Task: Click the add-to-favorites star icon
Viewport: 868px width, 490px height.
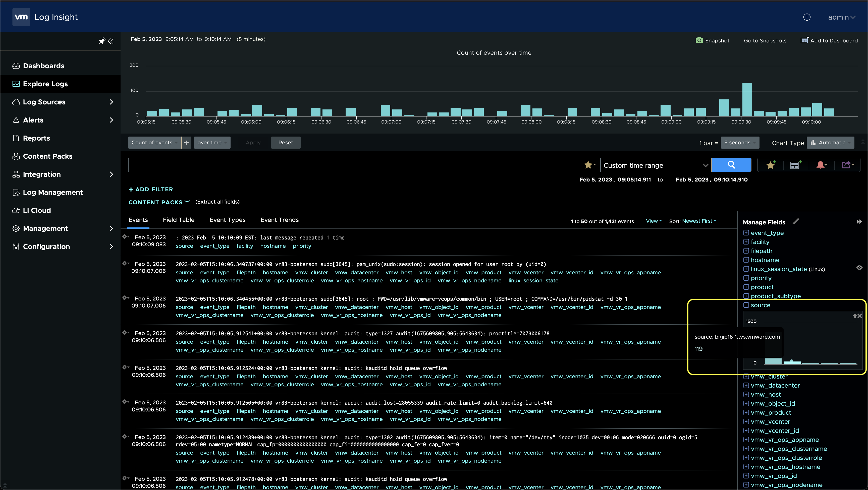Action: pos(770,165)
